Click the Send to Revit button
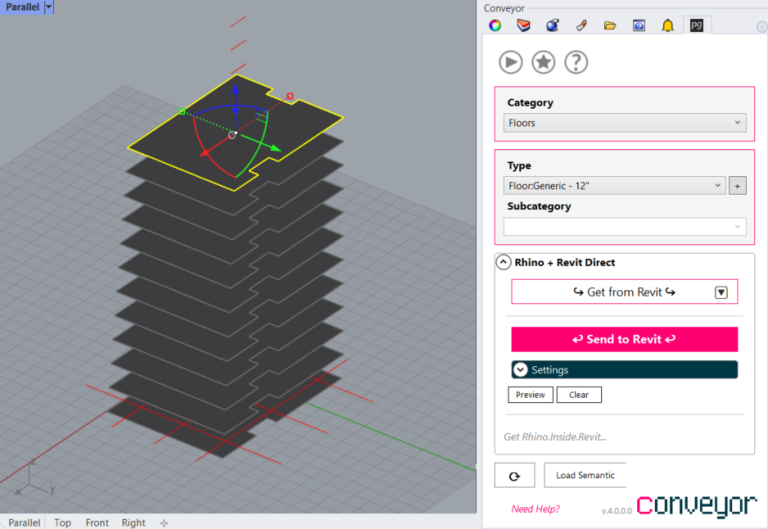This screenshot has width=768, height=529. (624, 339)
